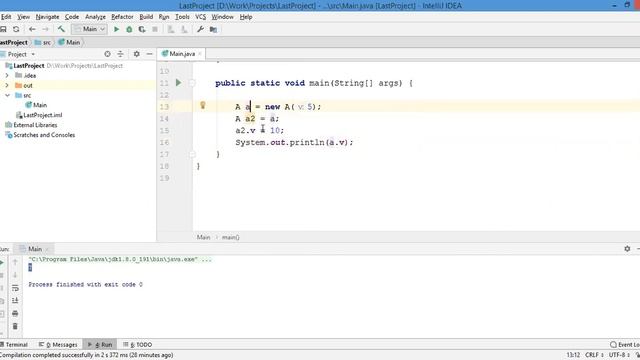Click the locate target icon in Project panel
Image resolution: width=640 pixels, height=360 pixels.
point(107,54)
